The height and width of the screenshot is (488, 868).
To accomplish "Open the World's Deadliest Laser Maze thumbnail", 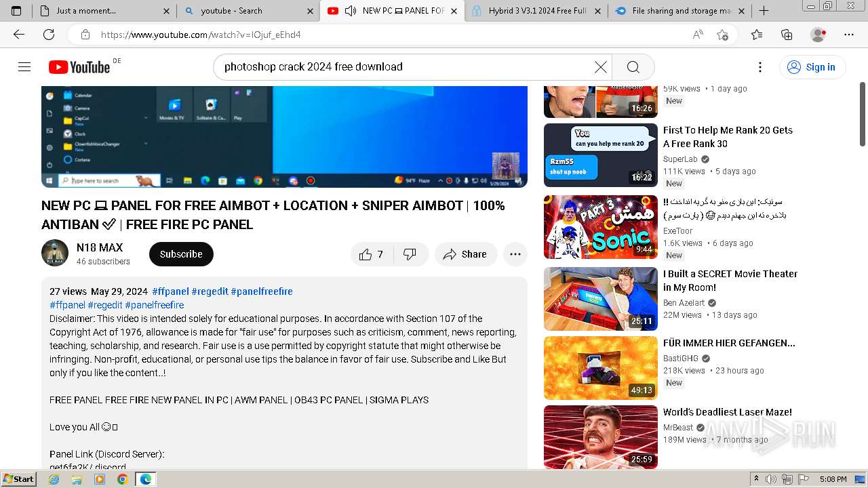I will [601, 437].
